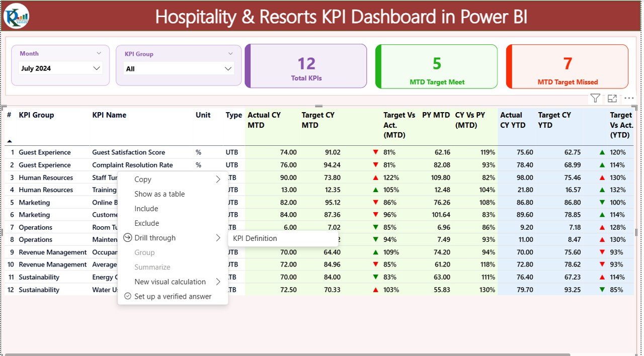
Task: Select Show as a table menu option
Action: click(159, 194)
